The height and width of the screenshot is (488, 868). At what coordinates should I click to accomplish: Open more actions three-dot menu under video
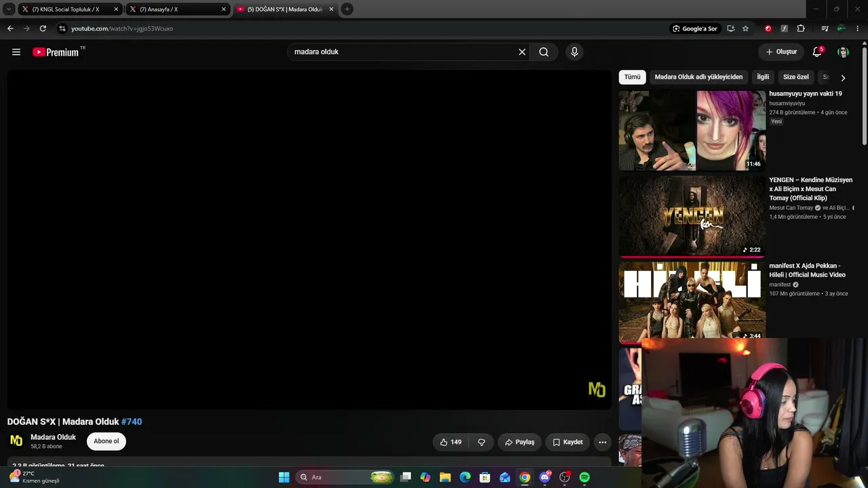click(x=602, y=442)
